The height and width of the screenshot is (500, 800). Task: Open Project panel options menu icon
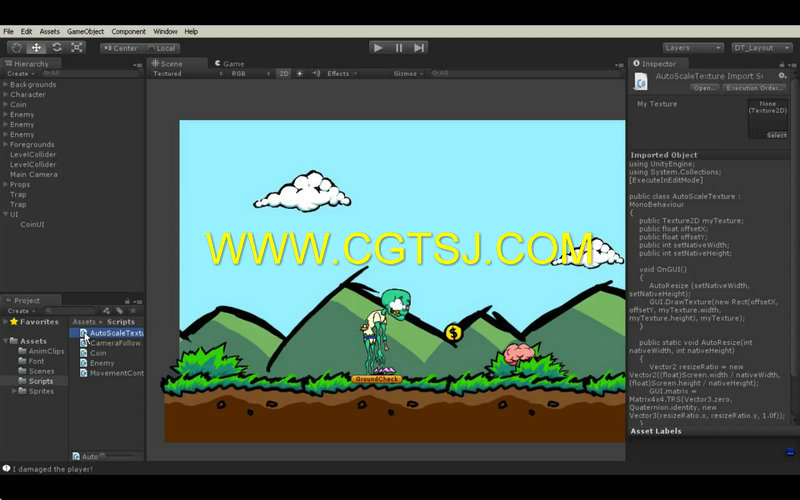tap(138, 301)
